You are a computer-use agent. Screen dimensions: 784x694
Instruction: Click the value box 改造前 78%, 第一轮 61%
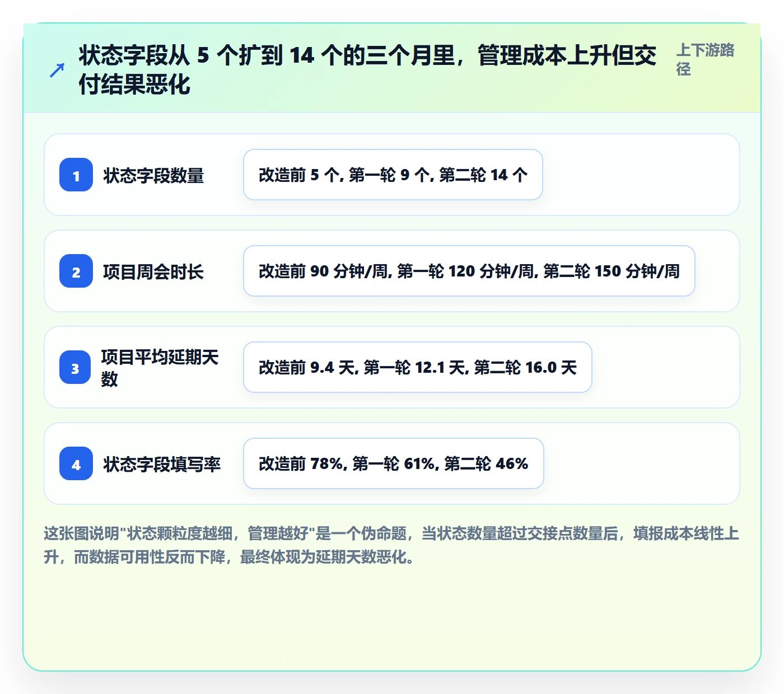(x=394, y=463)
